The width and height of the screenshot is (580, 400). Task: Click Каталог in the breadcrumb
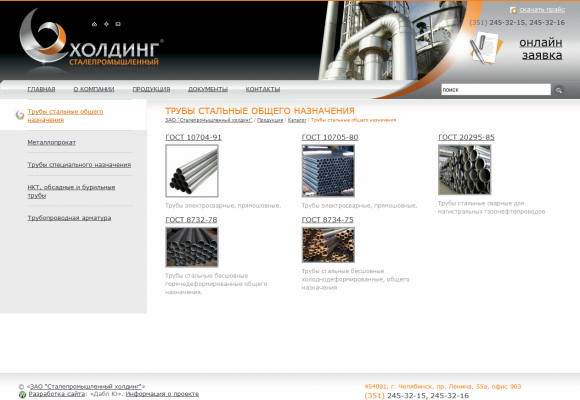(297, 120)
